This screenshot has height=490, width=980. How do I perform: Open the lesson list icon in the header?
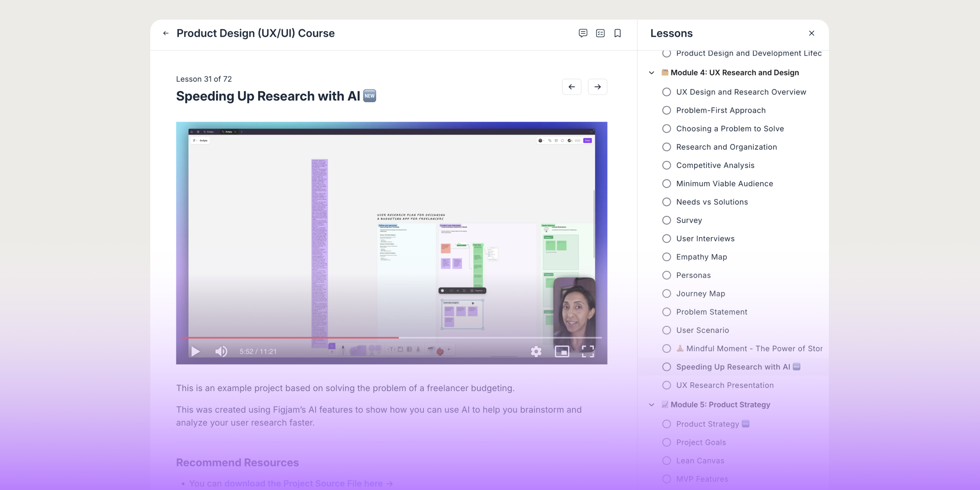[x=600, y=33]
